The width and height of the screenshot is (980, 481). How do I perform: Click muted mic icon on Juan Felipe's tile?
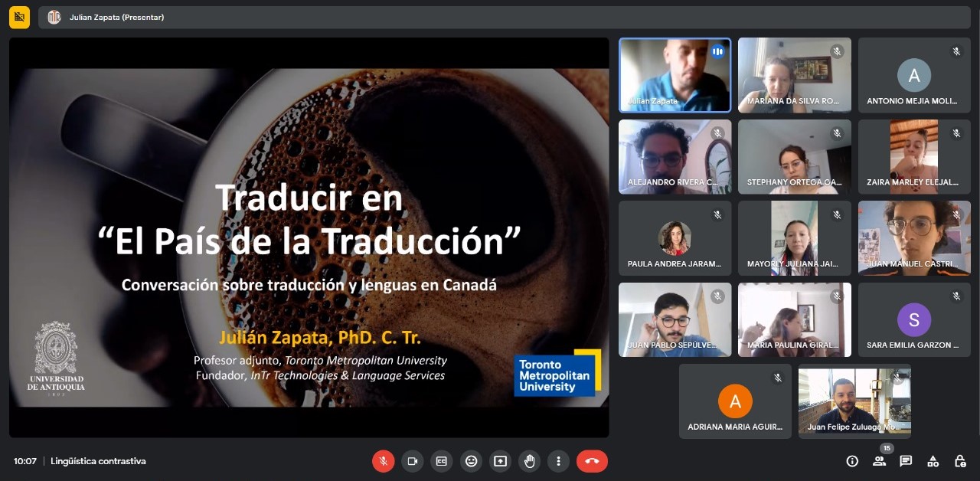(x=897, y=378)
